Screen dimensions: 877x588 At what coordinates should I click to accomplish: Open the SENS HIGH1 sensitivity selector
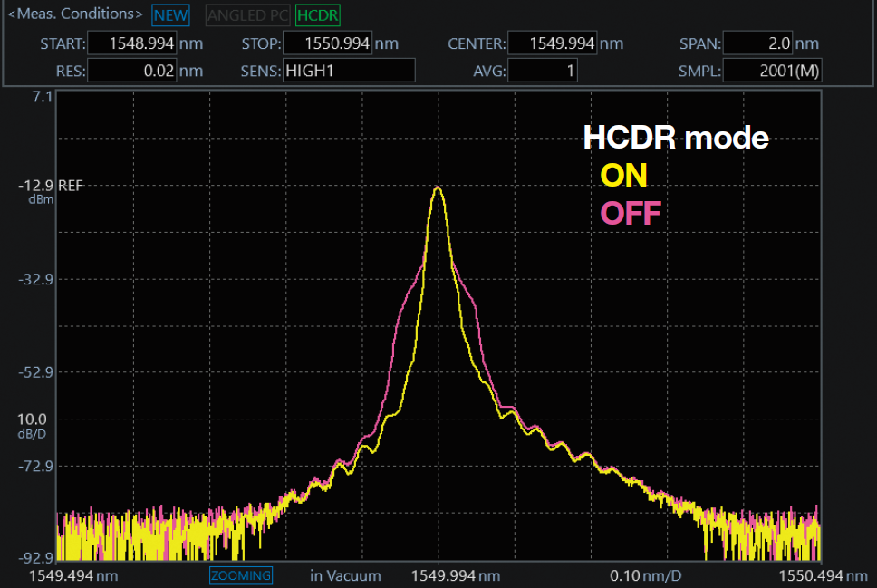[349, 70]
